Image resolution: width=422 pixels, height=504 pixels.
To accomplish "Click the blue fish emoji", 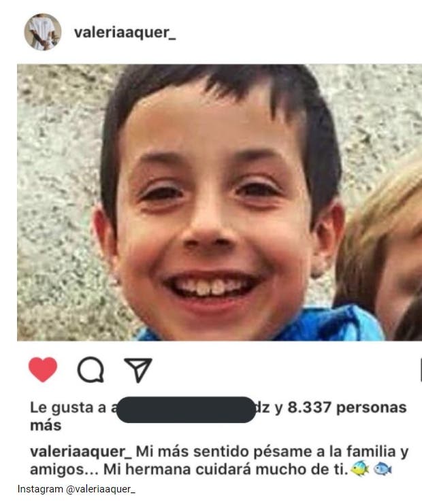I will [x=383, y=469].
